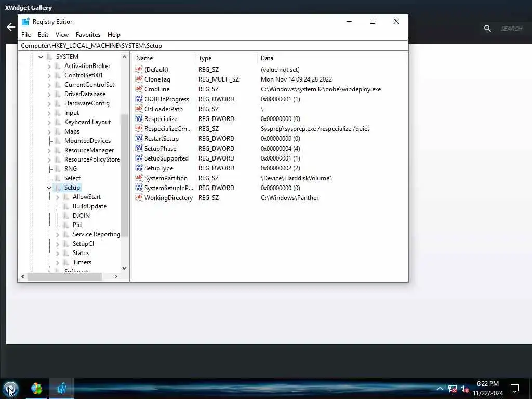Sort by the Data column header
Viewport: 532px width, 399px height.
point(332,58)
